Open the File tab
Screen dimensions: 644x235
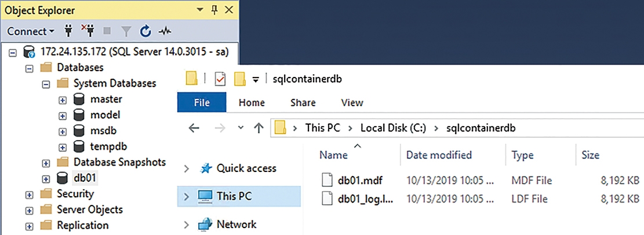pos(202,102)
